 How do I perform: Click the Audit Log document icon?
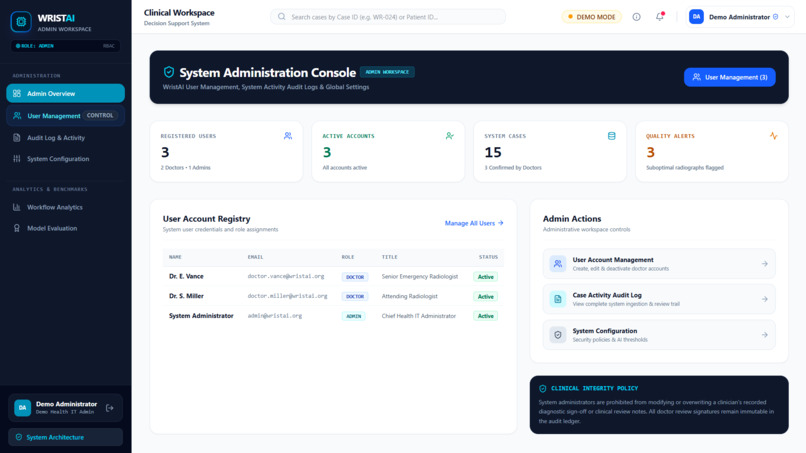pyautogui.click(x=17, y=138)
